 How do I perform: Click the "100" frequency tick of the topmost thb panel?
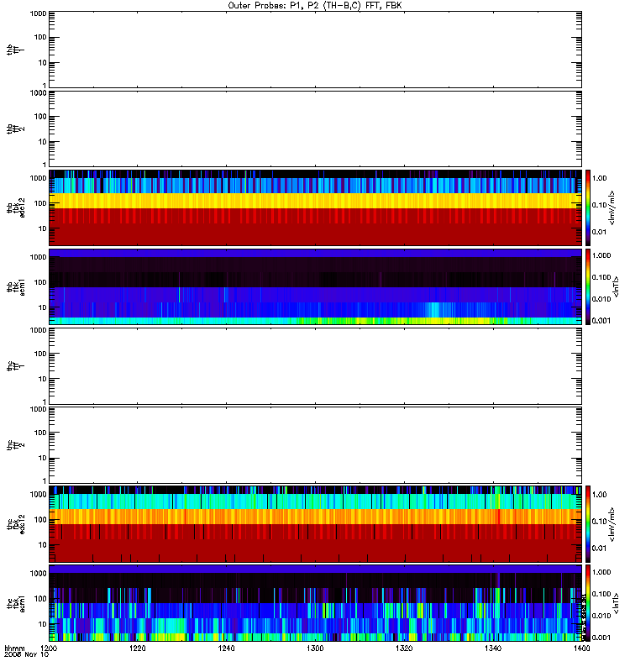[40, 37]
